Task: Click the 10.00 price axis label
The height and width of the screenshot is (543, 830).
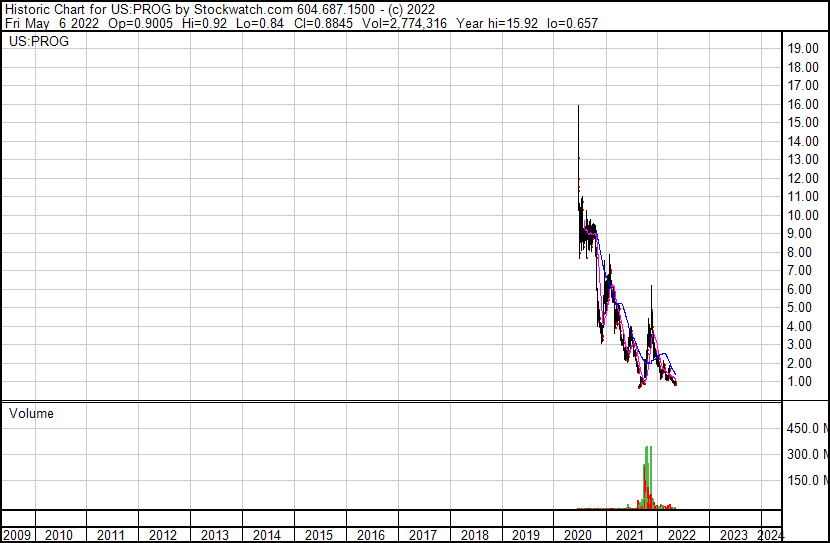Action: (x=803, y=215)
